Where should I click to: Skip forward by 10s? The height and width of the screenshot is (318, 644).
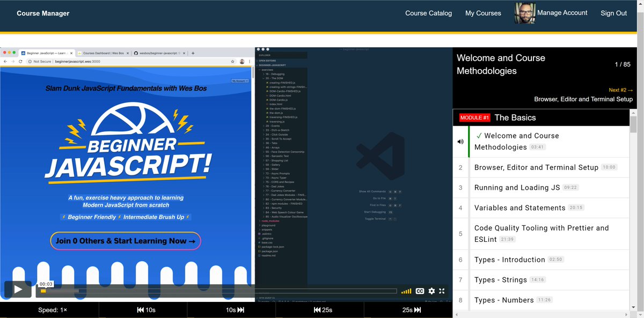[x=235, y=310]
